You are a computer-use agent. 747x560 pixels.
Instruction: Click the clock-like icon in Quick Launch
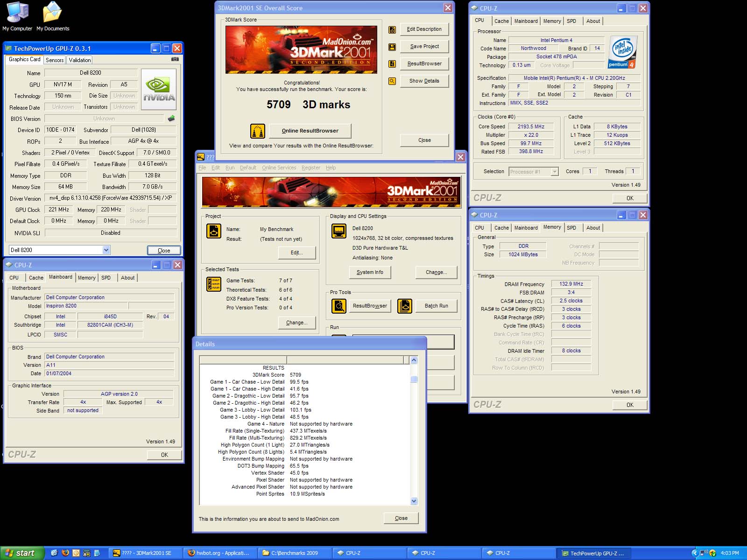coord(76,553)
